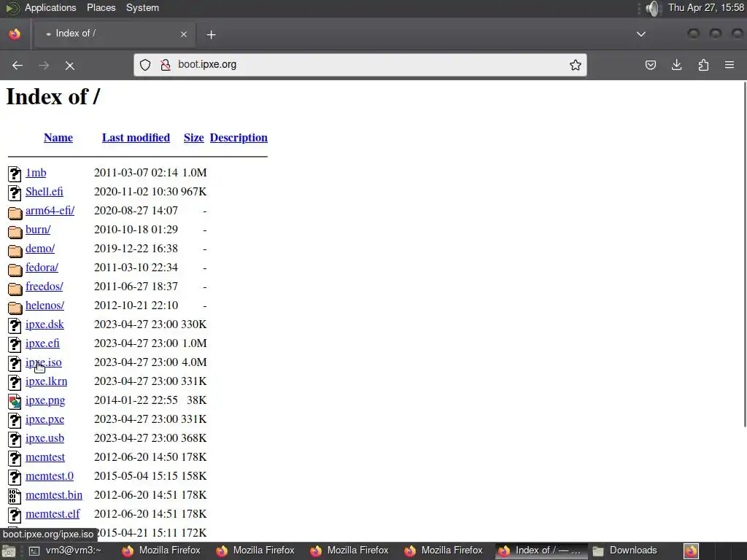Open a new tab with the plus button
Screen dimensions: 747x560
click(211, 35)
